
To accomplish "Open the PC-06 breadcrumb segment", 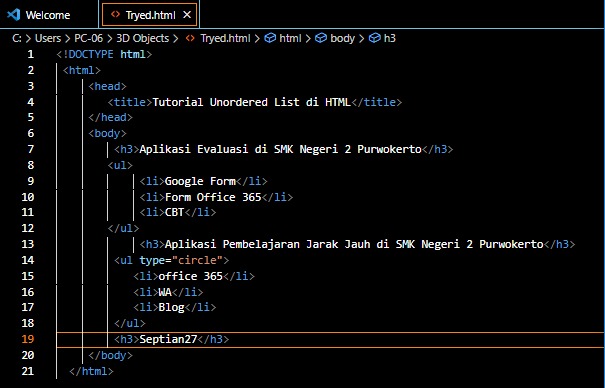I will (x=88, y=38).
